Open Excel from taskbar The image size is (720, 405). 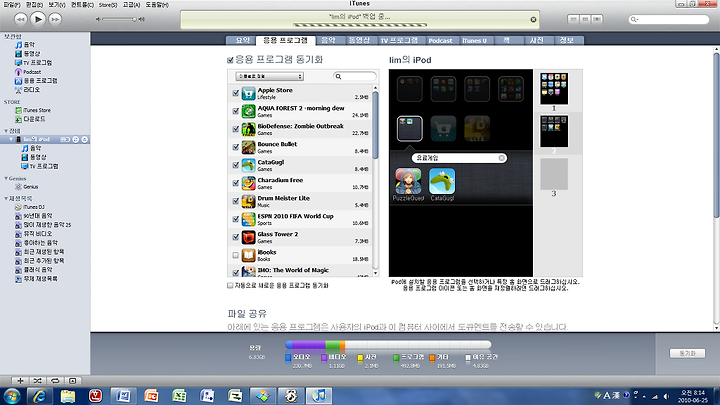coord(179,395)
